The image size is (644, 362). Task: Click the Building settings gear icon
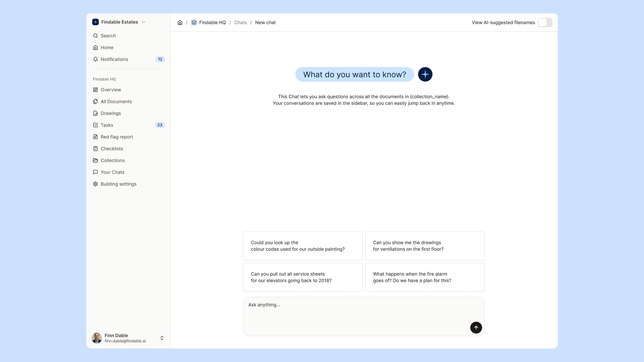coord(95,184)
